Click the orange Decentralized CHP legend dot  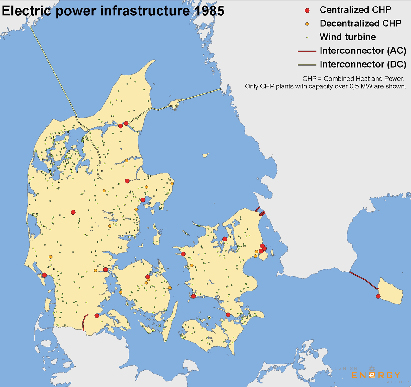307,24
